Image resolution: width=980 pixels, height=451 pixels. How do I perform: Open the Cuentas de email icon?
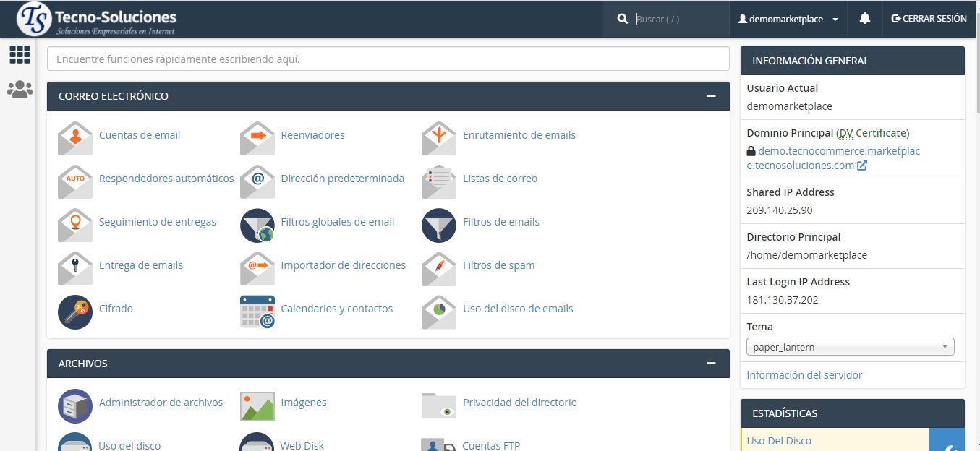(x=75, y=137)
